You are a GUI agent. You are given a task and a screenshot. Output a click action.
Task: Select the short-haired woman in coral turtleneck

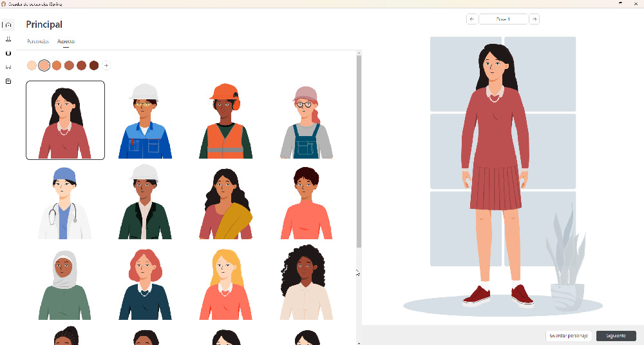click(307, 203)
